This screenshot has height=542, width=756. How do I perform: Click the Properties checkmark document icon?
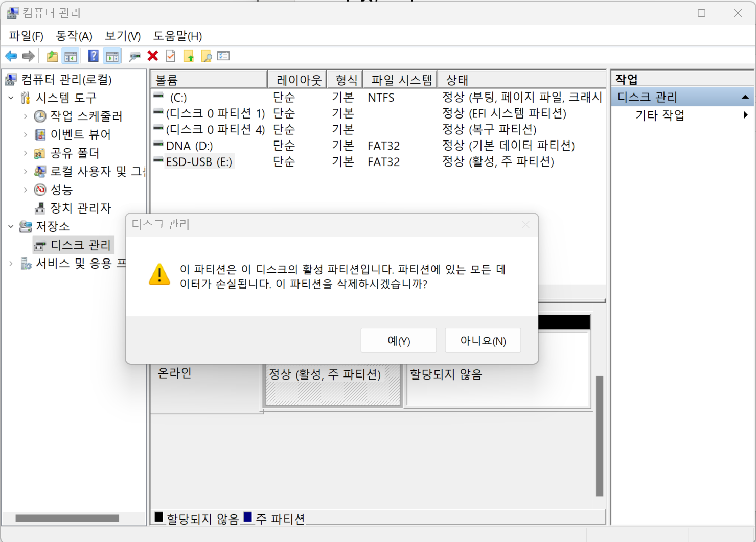click(171, 56)
